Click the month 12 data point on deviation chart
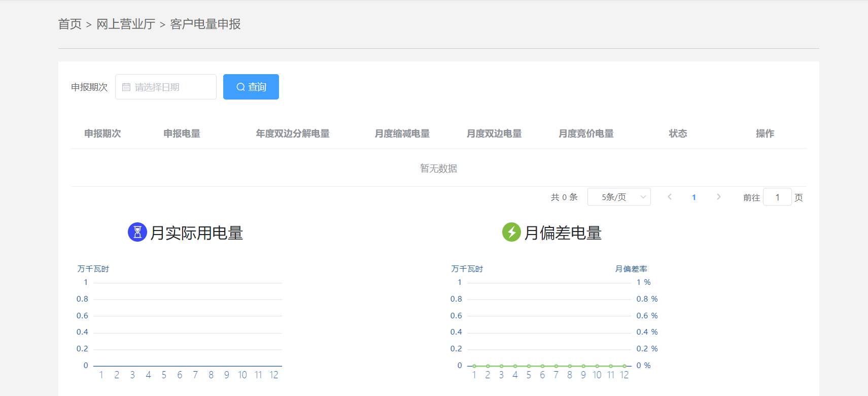868x396 pixels. (624, 366)
